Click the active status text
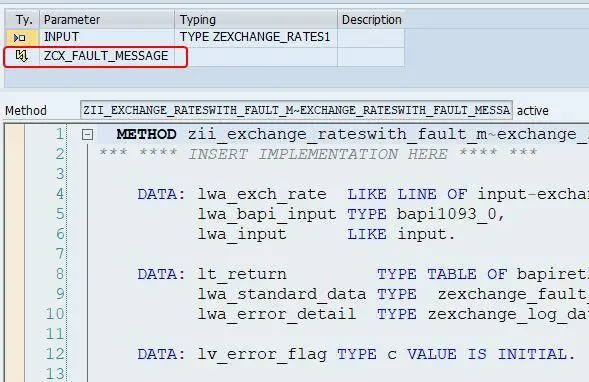The height and width of the screenshot is (382, 589). (x=532, y=110)
